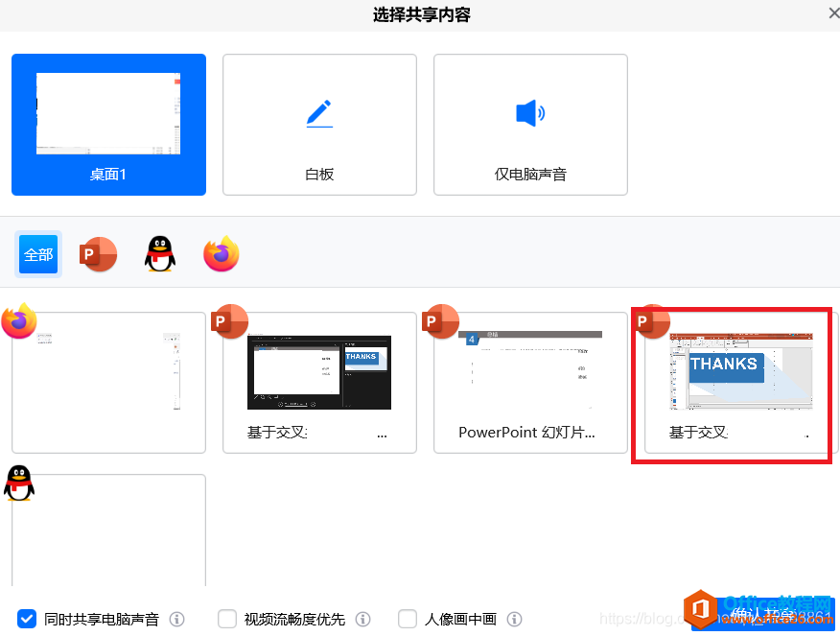The image size is (840, 636).
Task: Uncheck the 同时共享电脑声音 checkbox
Action: (x=26, y=619)
